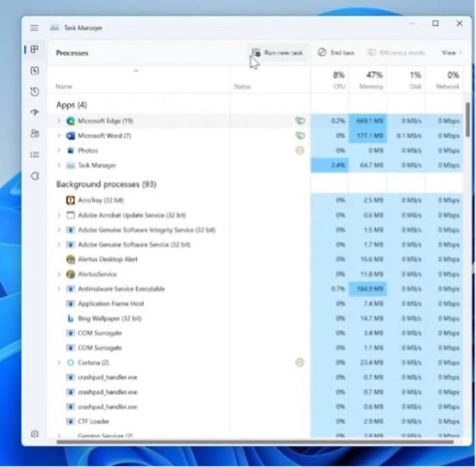Open the Users sidebar icon

point(34,134)
